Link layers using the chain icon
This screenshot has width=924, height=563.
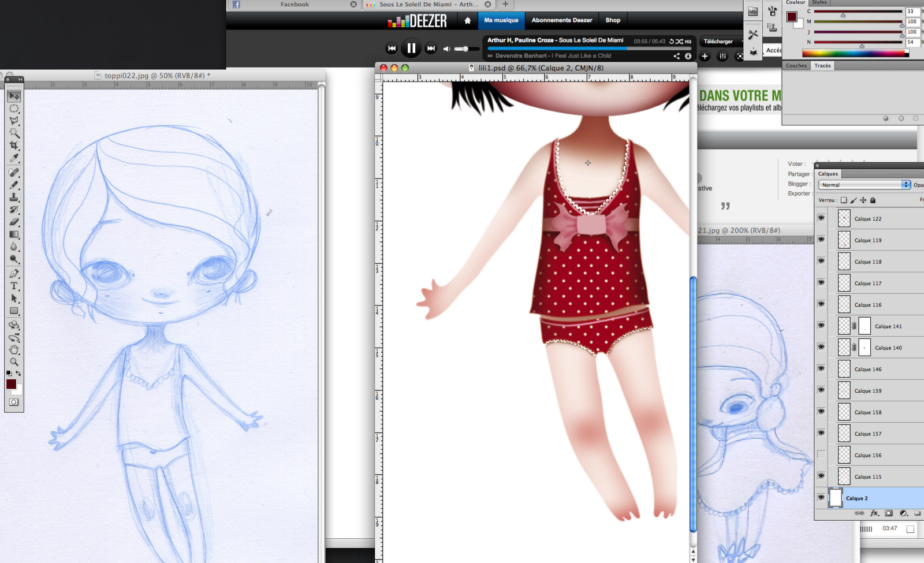point(859,513)
